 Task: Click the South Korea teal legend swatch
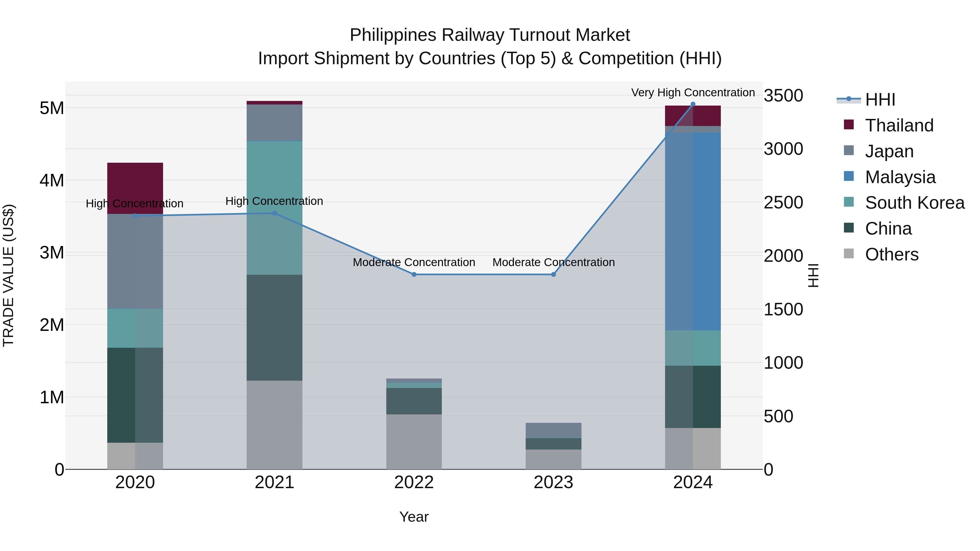pos(849,202)
